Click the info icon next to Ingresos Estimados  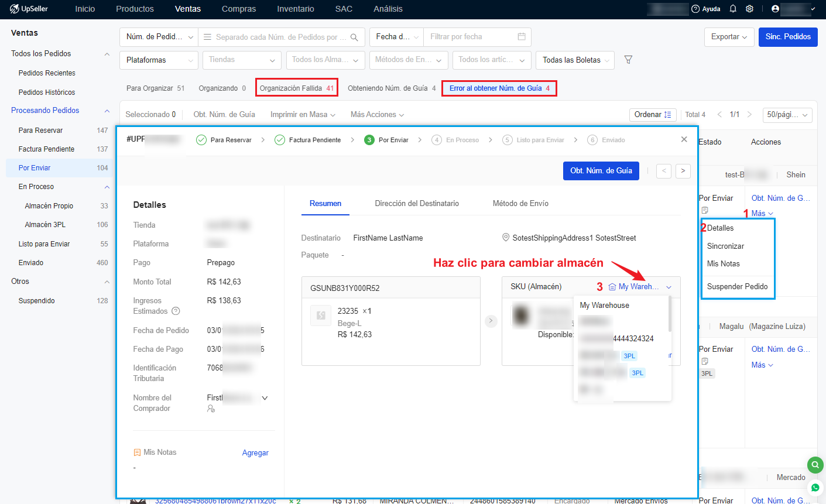(176, 311)
